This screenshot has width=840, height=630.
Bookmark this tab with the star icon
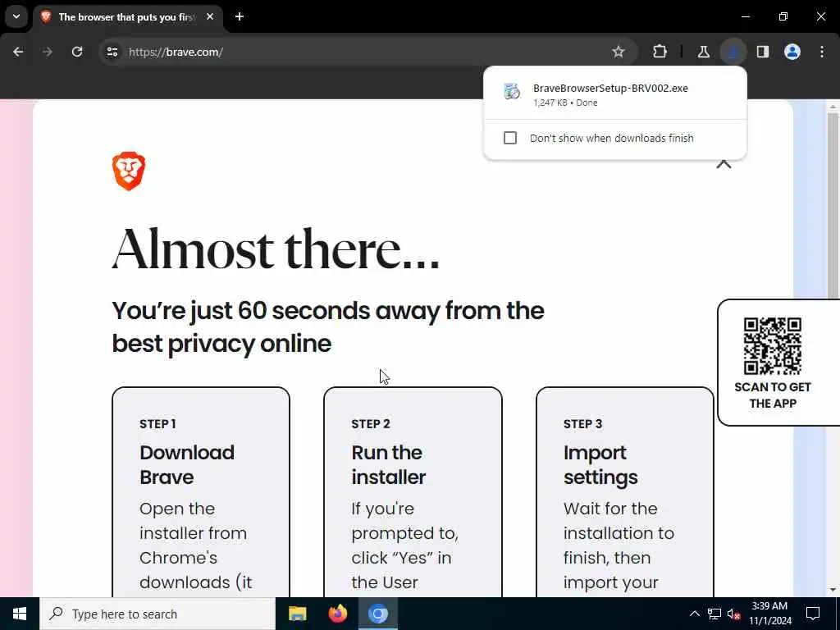[619, 52]
